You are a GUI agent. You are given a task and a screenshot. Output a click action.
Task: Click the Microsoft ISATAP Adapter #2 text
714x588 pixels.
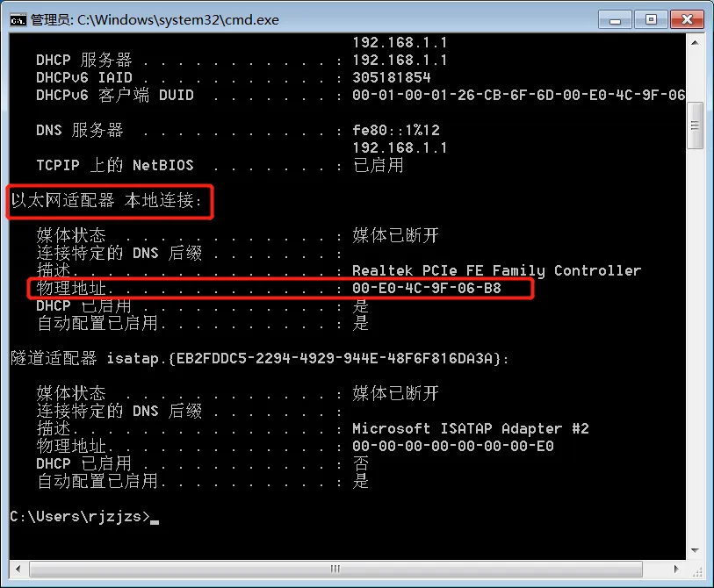[x=471, y=428]
